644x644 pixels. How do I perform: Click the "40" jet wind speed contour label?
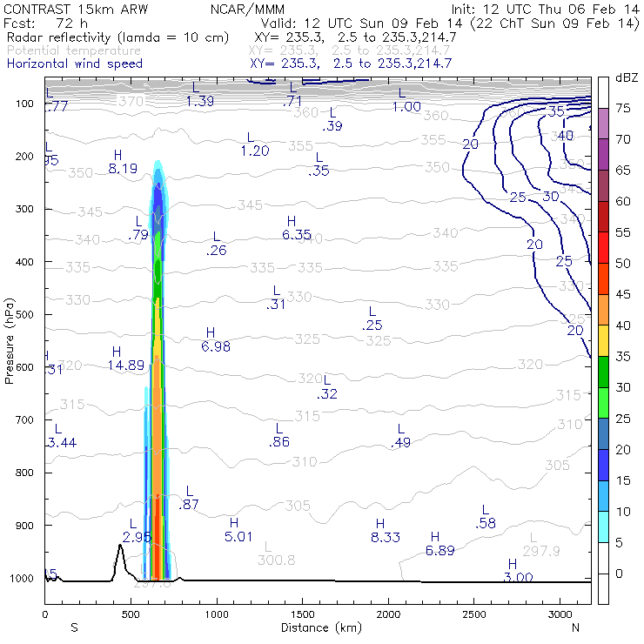pos(565,135)
